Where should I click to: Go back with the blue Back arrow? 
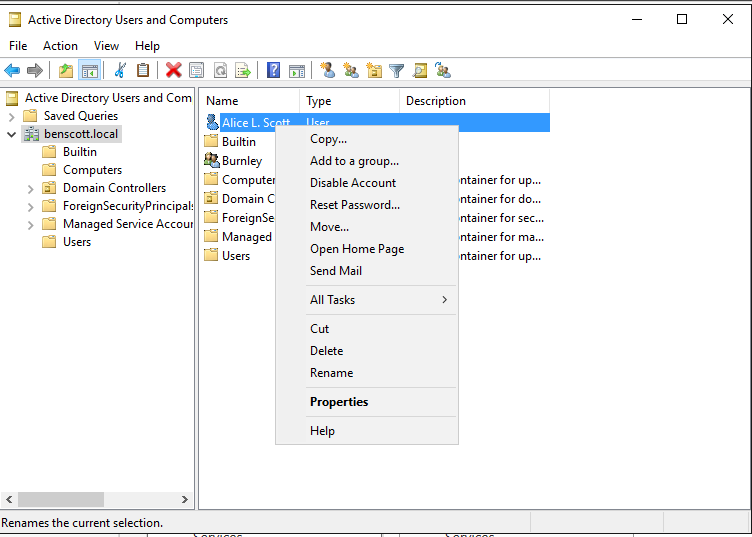click(12, 71)
